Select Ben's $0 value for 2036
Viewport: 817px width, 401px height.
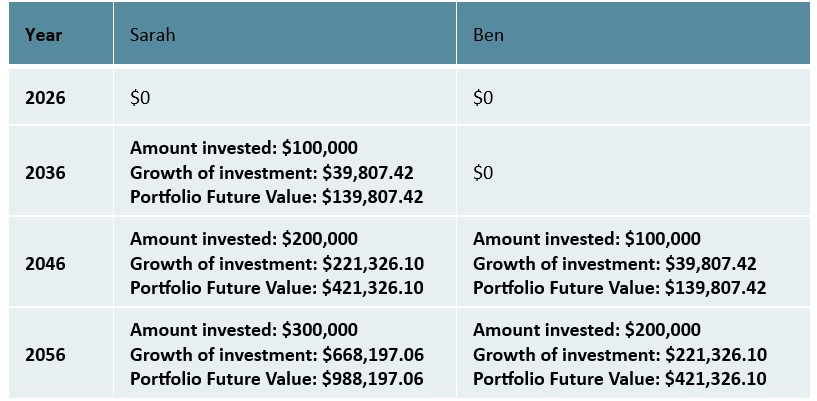click(x=483, y=173)
